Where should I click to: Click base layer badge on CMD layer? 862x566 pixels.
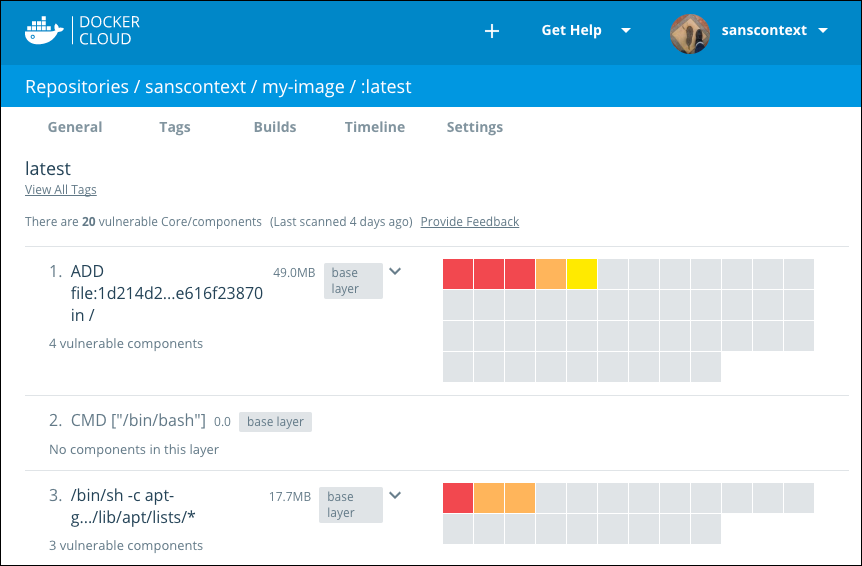point(276,422)
